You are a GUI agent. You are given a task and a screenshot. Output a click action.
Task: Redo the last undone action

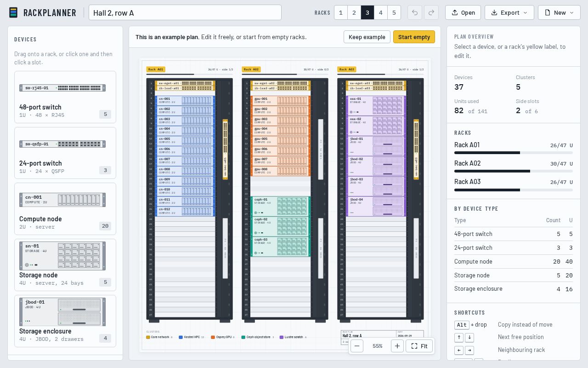[431, 12]
